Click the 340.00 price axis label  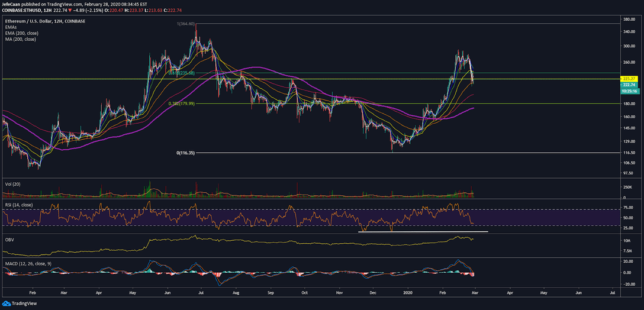point(630,31)
